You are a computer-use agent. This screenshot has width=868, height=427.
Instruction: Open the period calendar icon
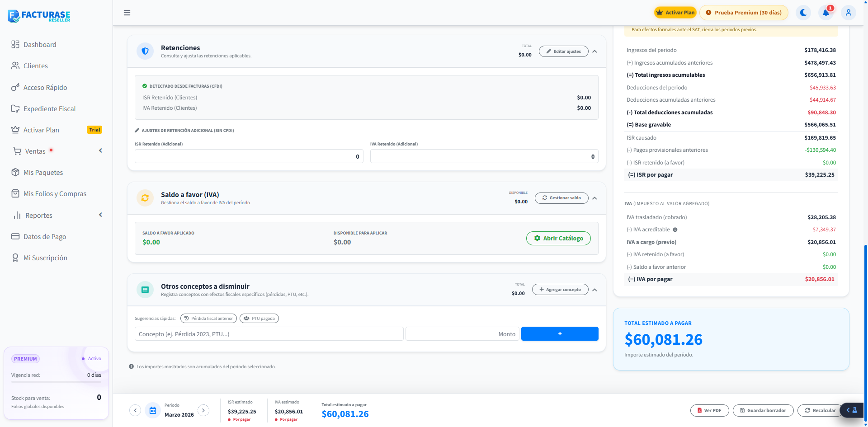tap(153, 410)
